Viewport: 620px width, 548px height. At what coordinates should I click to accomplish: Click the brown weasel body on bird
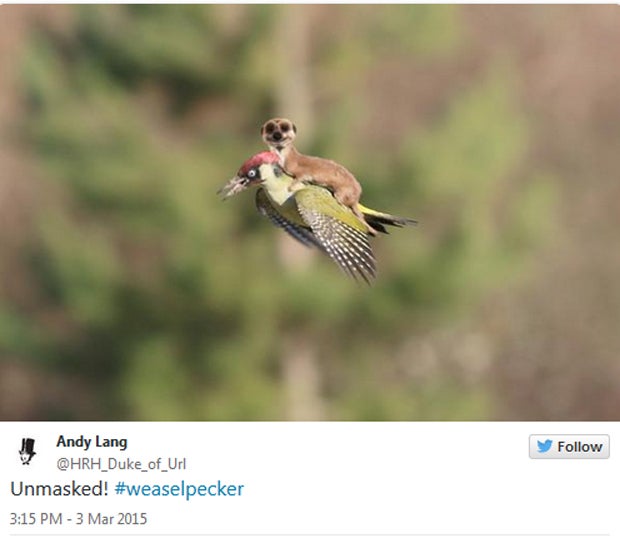322,176
